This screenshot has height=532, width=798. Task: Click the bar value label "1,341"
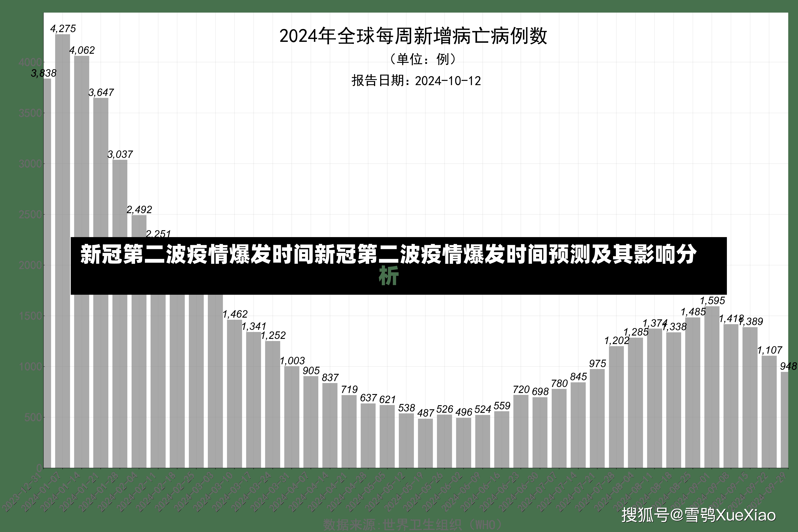click(x=254, y=326)
